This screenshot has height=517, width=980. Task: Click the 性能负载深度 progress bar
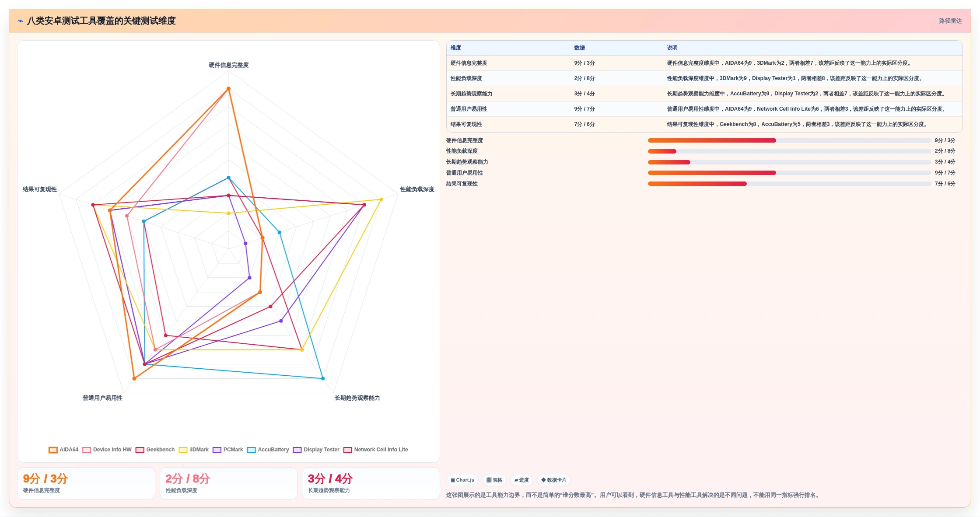pos(789,151)
